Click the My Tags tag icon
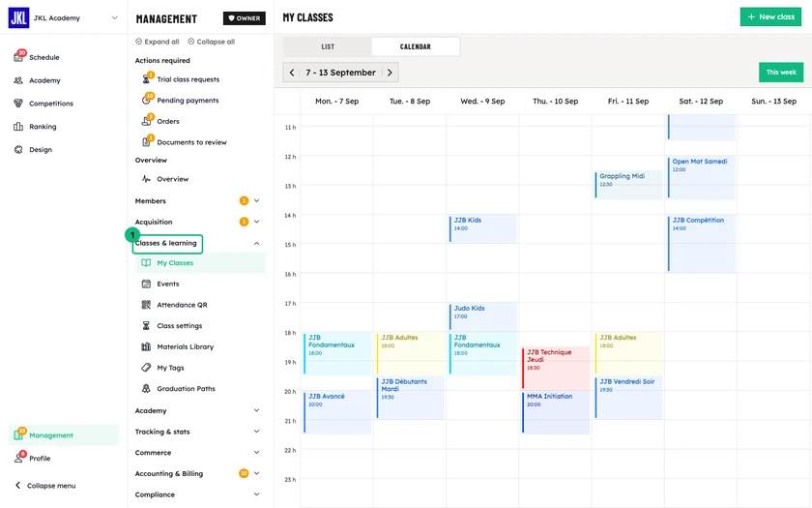The height and width of the screenshot is (508, 812). 146,368
